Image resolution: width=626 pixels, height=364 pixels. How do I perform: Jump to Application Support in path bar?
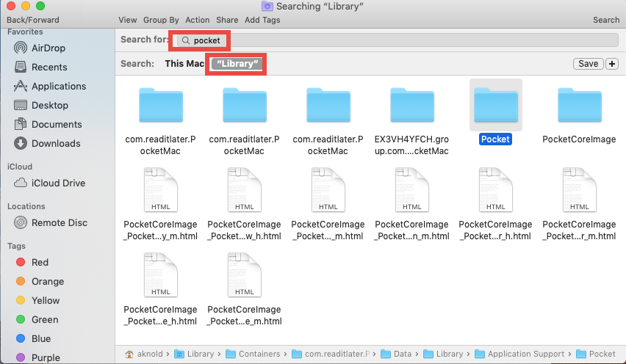click(519, 354)
